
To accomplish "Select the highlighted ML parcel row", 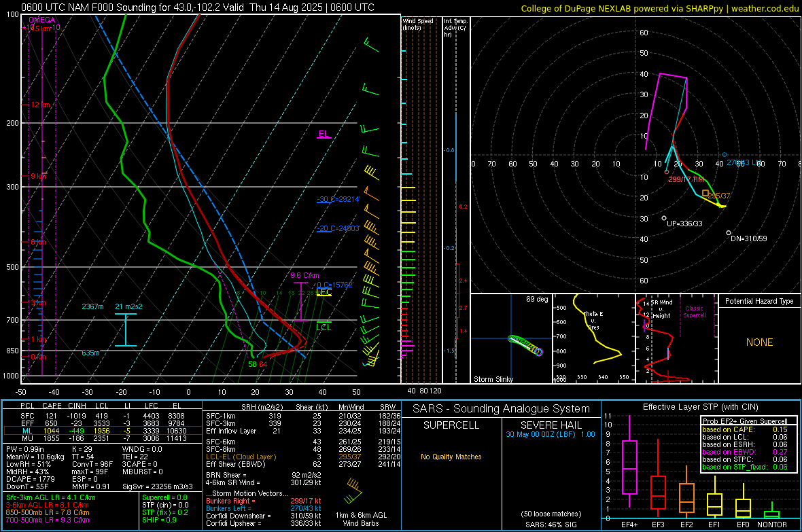I will [x=103, y=431].
